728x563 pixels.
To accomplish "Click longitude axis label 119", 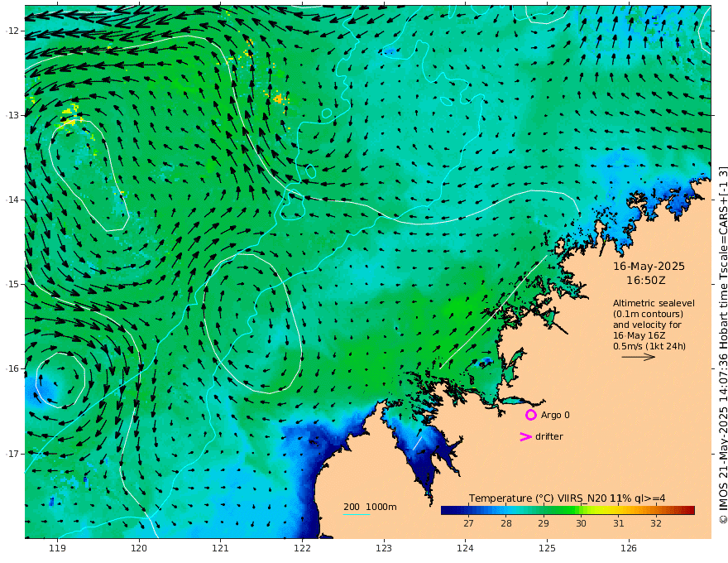I will (x=58, y=548).
